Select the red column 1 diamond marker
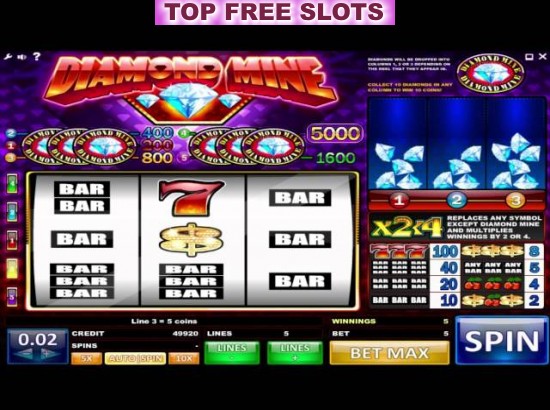 [399, 200]
